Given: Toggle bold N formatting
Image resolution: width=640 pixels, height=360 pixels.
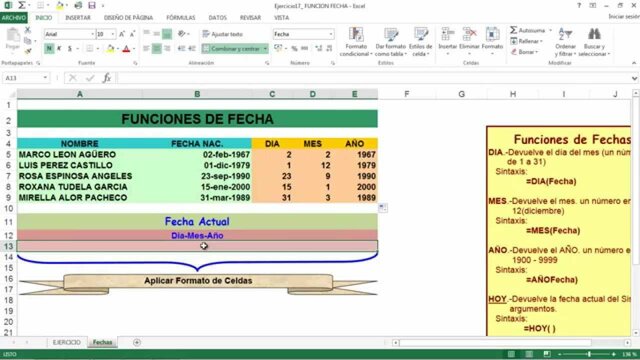Looking at the screenshot, I should (49, 49).
